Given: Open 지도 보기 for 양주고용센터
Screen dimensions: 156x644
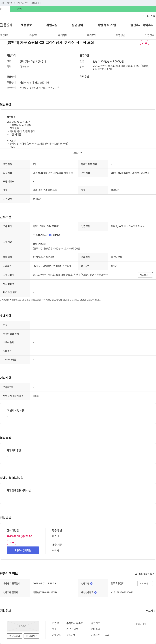Looking at the screenshot, I should pos(145,584).
